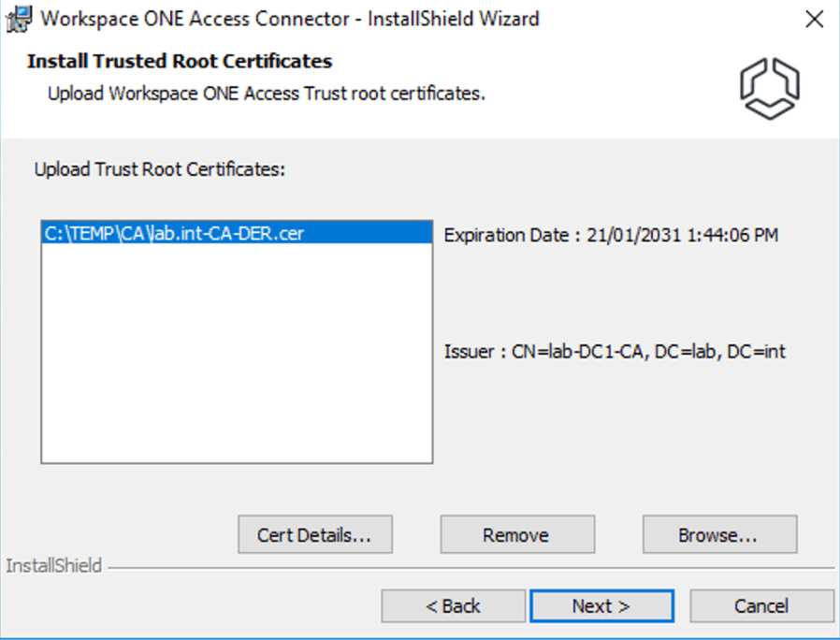Click the Upload Trust Root Certificates label
840x640 pixels.
pyautogui.click(x=159, y=169)
